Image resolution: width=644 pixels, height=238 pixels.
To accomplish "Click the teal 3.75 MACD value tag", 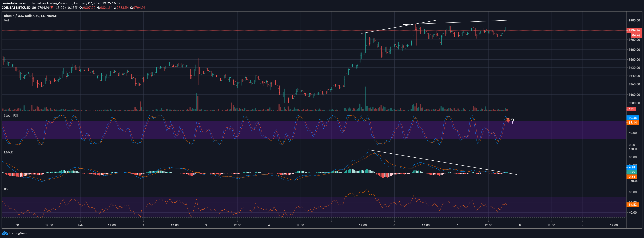I will click(x=632, y=172).
